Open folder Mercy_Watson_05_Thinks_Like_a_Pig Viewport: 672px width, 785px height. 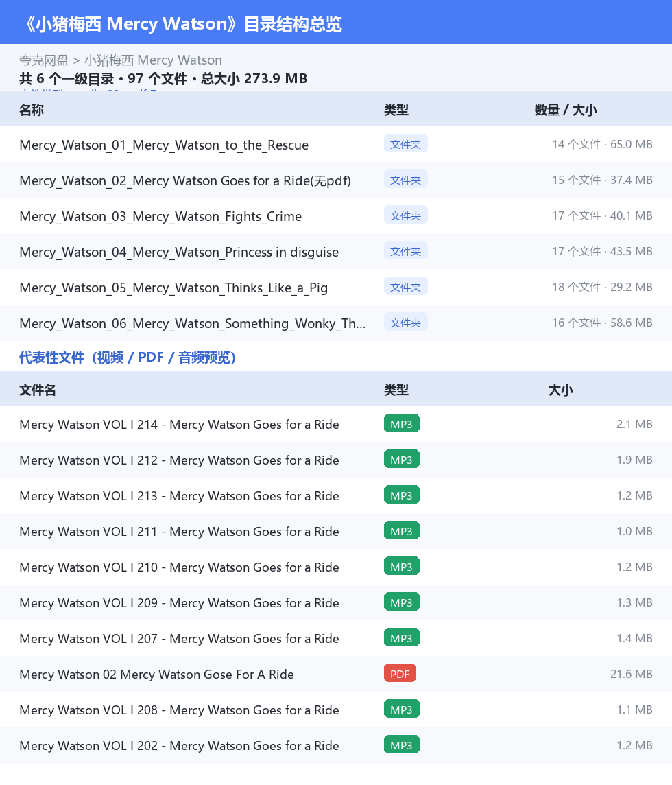[x=173, y=288]
